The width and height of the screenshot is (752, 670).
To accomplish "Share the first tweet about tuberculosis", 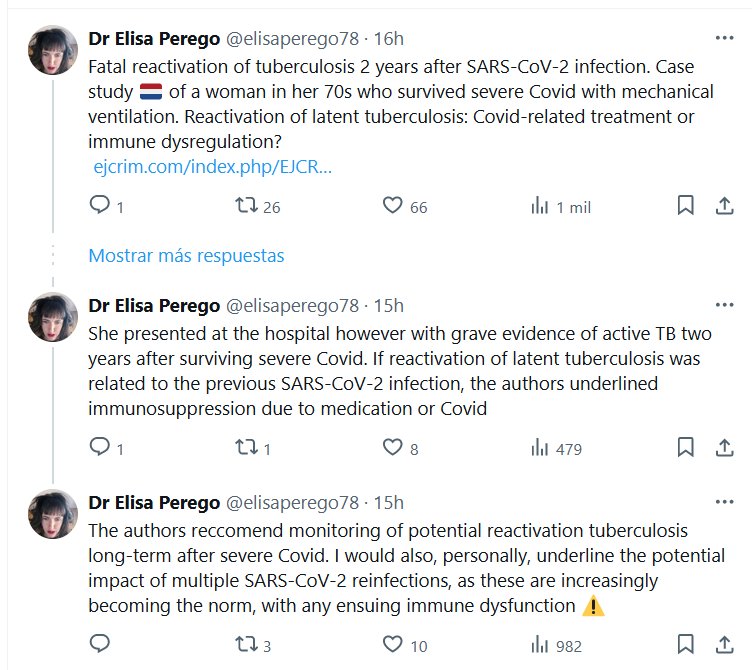I will coord(724,206).
